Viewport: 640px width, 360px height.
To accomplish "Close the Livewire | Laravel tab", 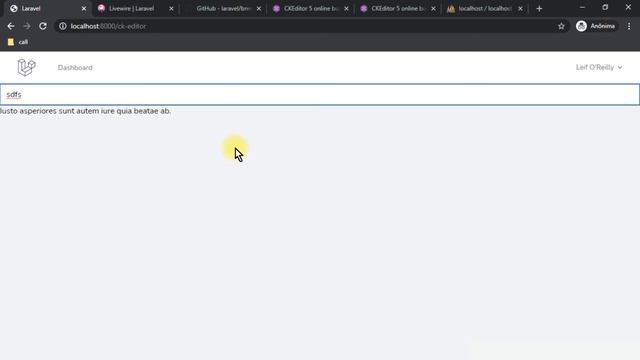I will click(171, 9).
